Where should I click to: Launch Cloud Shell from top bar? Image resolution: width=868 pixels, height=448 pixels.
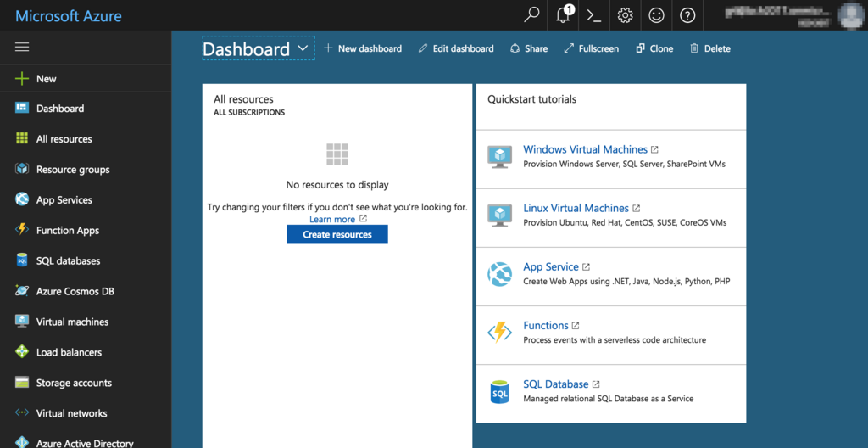[594, 15]
